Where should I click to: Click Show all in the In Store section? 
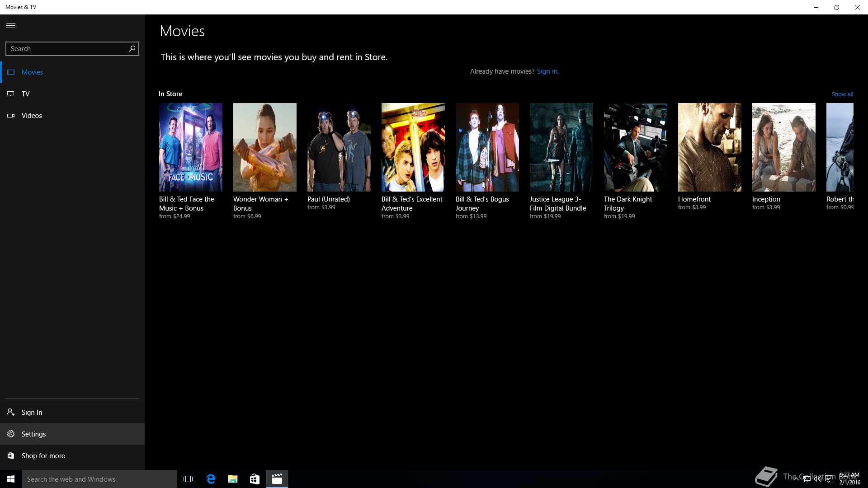pos(842,94)
